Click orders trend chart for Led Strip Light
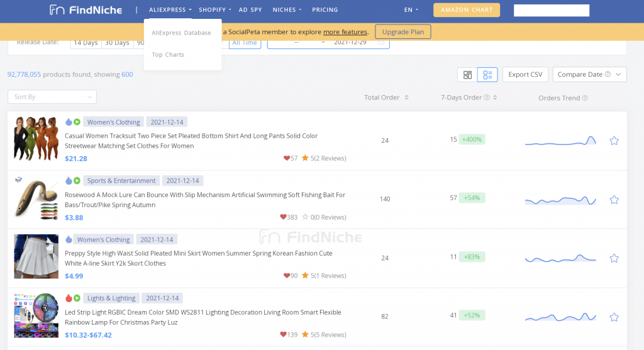644x350 pixels. coord(560,317)
